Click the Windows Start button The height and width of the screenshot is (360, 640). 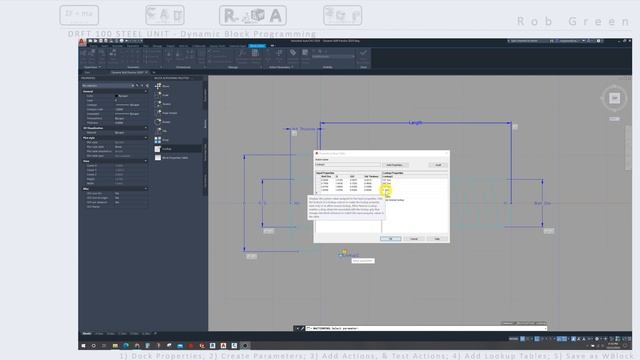coord(83,346)
